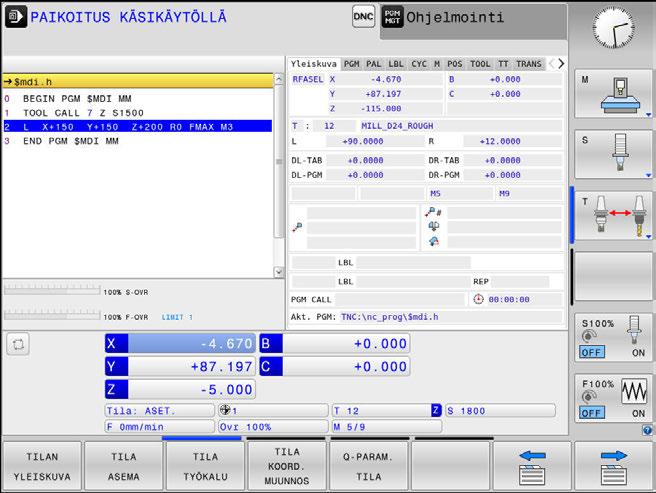The image size is (656, 493).
Task: Click the datum preset icon with number 1
Action: tap(225, 411)
